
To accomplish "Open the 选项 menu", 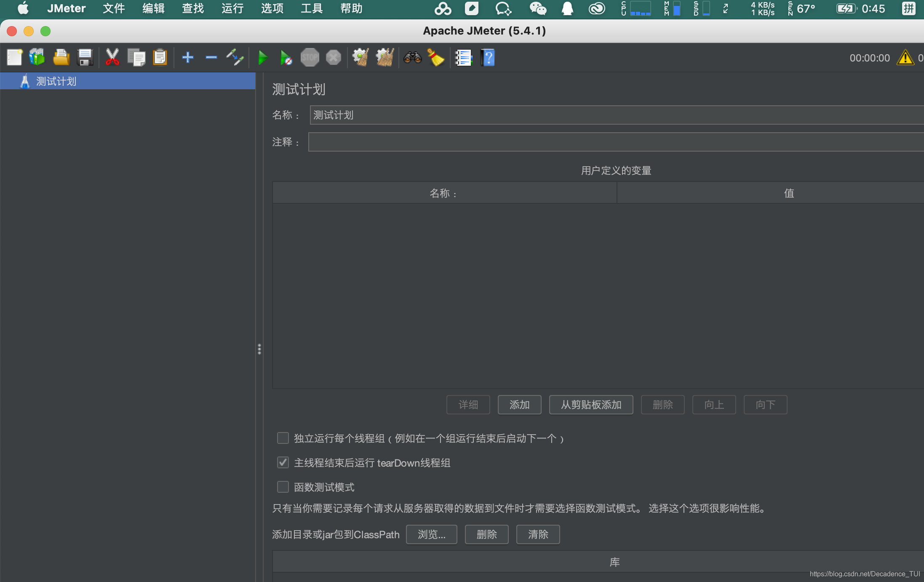I will click(271, 8).
